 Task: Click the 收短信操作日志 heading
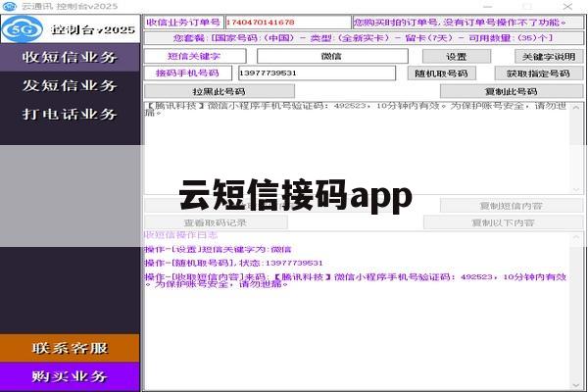pos(180,235)
